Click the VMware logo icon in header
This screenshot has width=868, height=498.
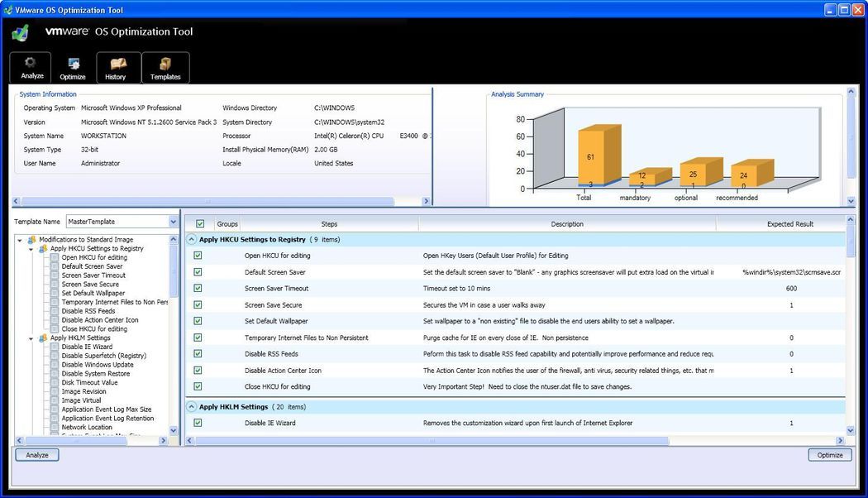point(20,32)
